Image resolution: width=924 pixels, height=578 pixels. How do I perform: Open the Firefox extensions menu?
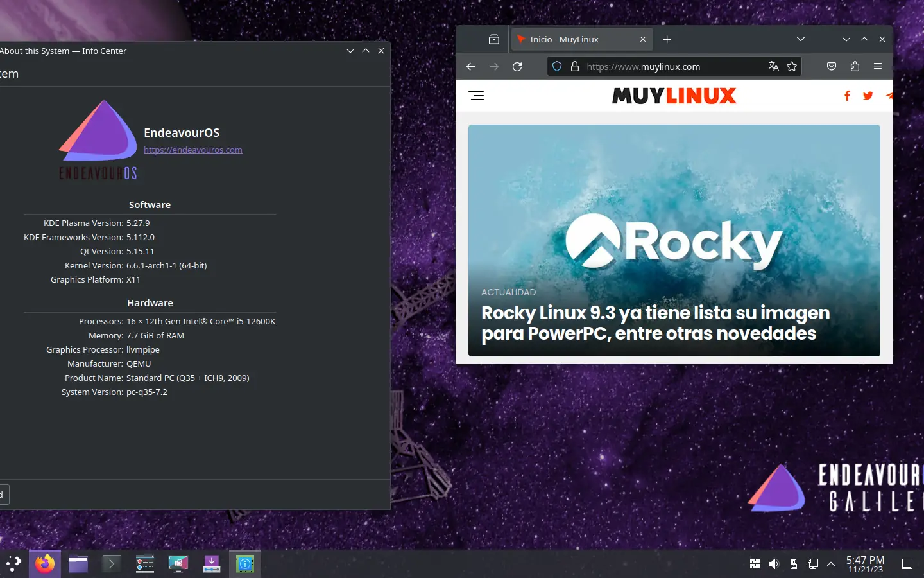pos(855,66)
